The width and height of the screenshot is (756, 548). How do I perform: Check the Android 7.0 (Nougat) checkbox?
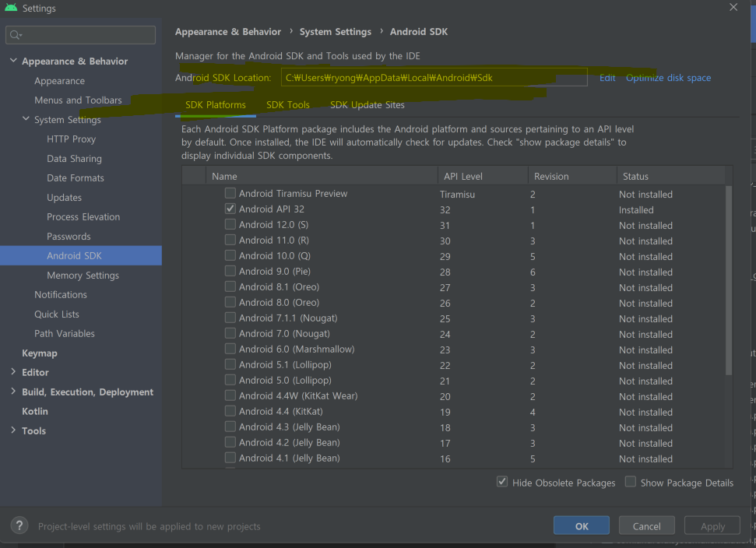[230, 333]
